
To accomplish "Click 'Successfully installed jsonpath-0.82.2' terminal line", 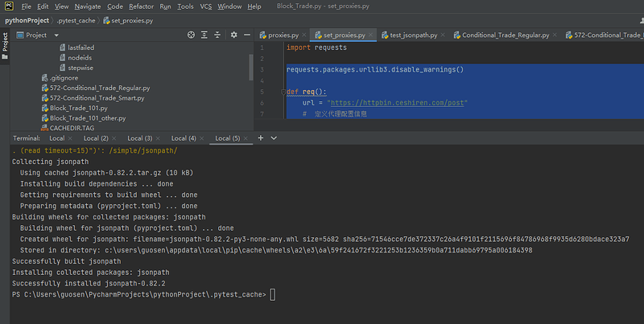I will (89, 283).
